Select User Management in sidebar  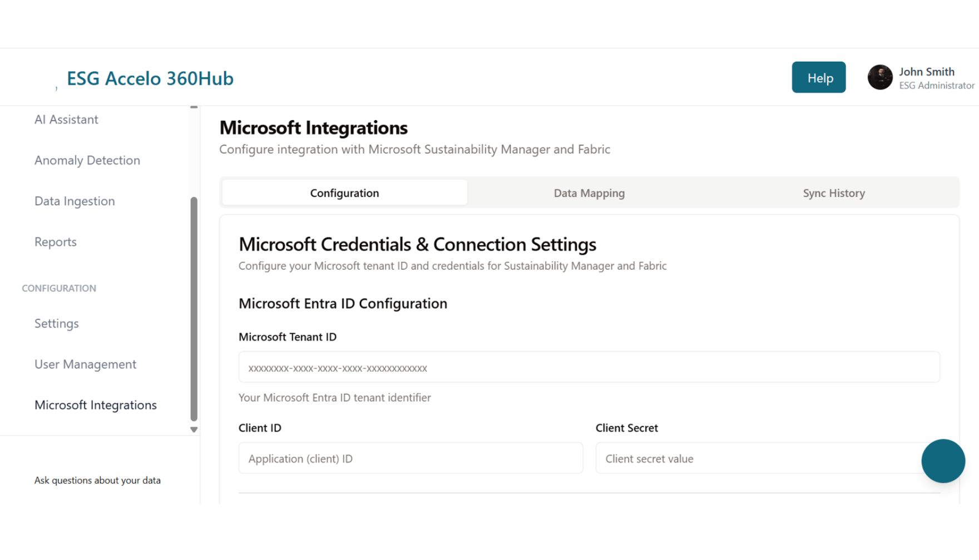tap(85, 364)
